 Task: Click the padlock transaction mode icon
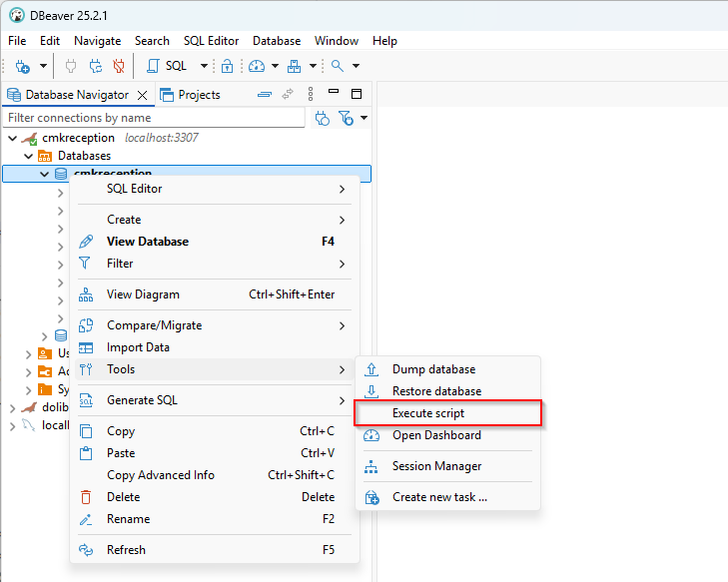tap(227, 66)
